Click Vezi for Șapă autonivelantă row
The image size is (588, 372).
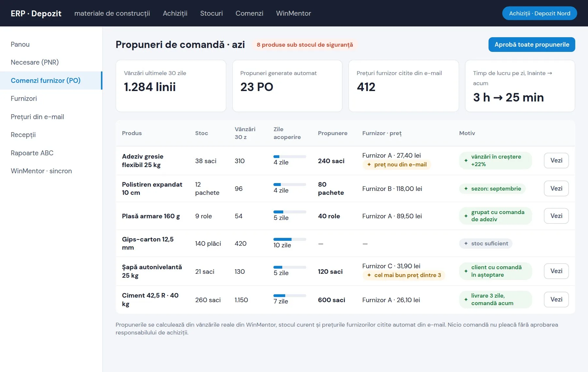coord(556,271)
